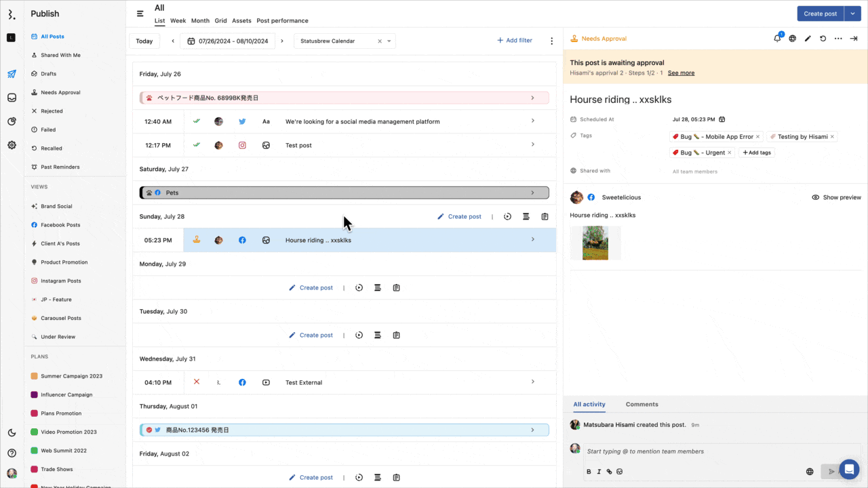Click the circular play icon on Sunday, July 28 row
The height and width of the screenshot is (488, 868).
[x=507, y=217]
